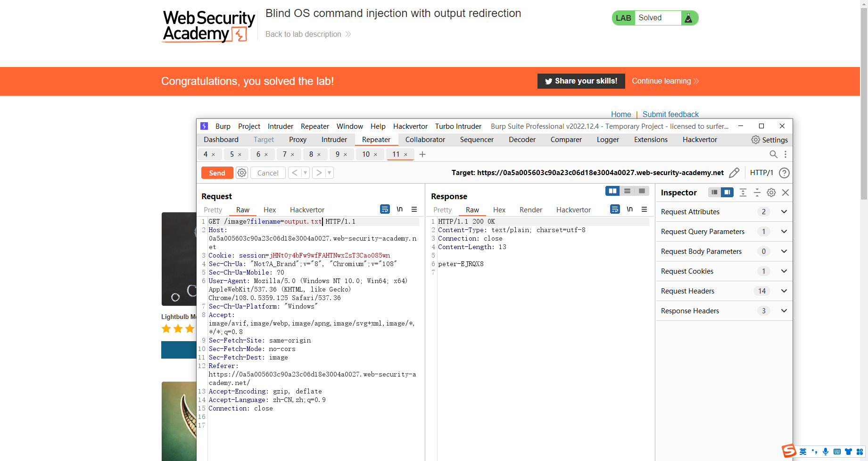Toggle word wrap in Response pane
Screen dimensions: 868x461
point(615,209)
